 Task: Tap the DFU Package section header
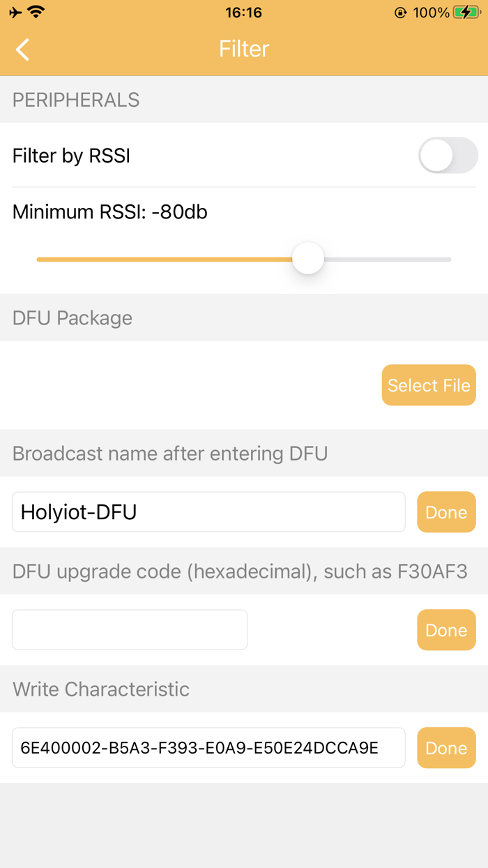pyautogui.click(x=73, y=318)
